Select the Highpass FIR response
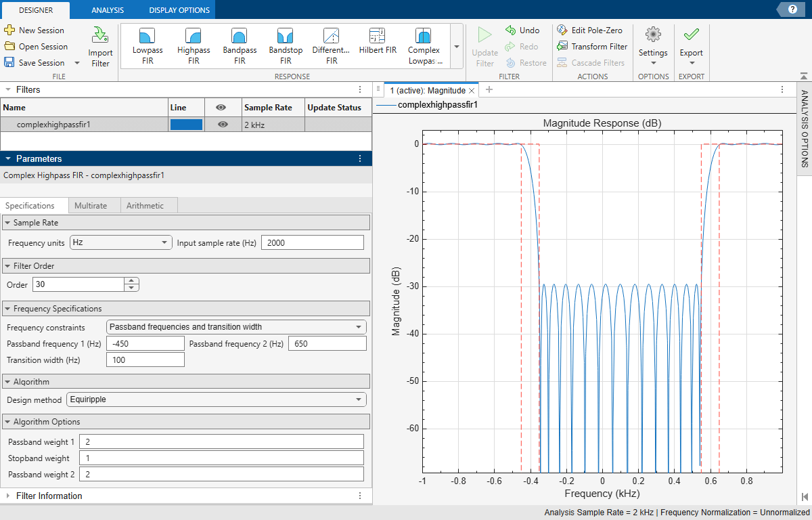Image resolution: width=812 pixels, height=520 pixels. tap(194, 46)
